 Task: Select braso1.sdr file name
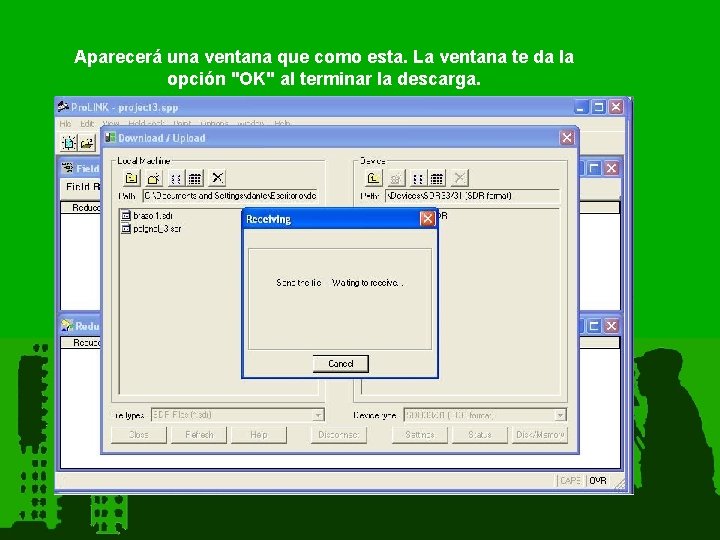(x=153, y=215)
